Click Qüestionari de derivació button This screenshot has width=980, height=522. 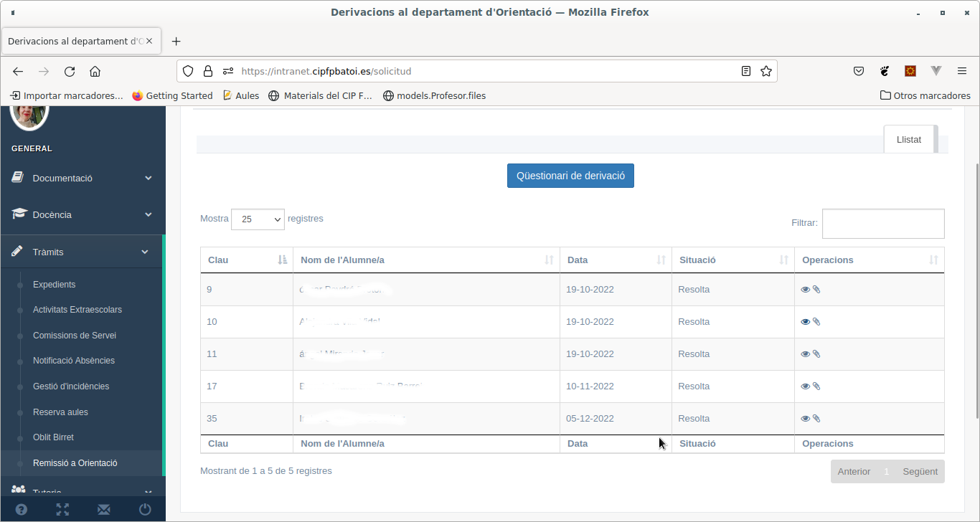pyautogui.click(x=570, y=176)
